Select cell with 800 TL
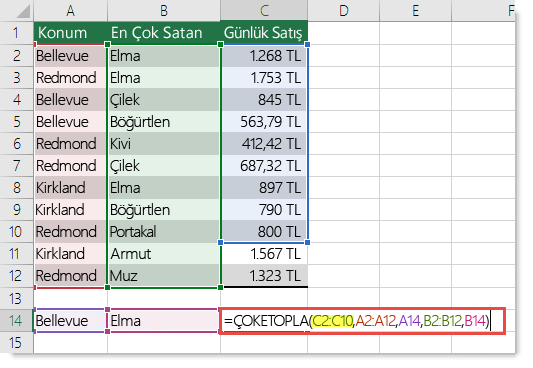 pyautogui.click(x=264, y=232)
